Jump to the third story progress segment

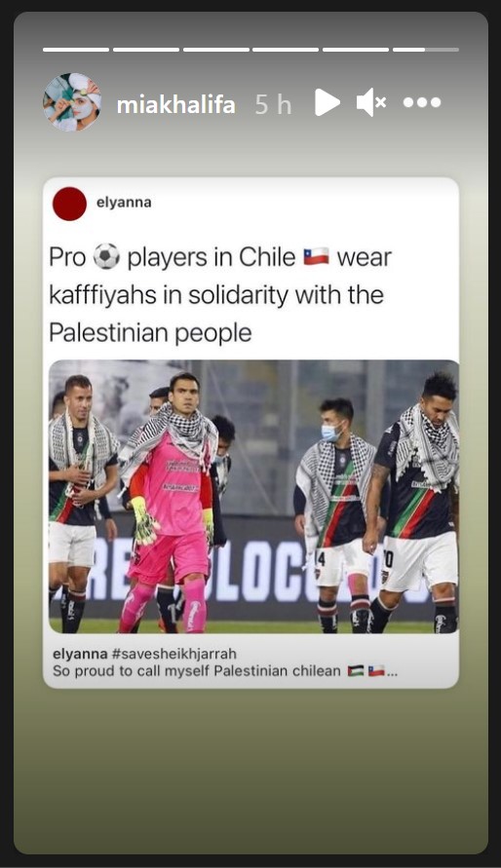[216, 50]
